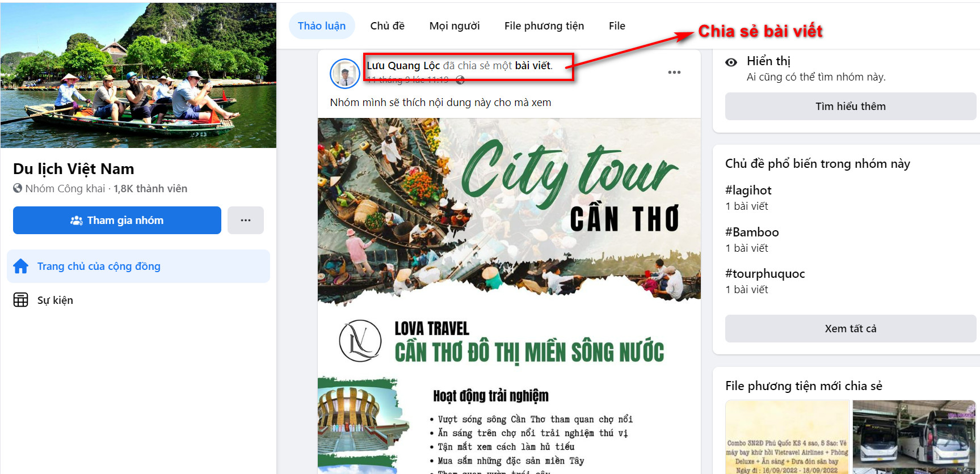Switch to the Chủ đề tab
This screenshot has width=980, height=474.
(388, 26)
